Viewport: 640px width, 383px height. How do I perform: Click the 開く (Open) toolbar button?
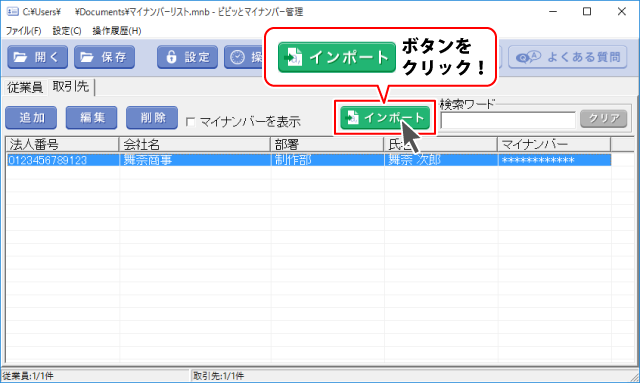tap(37, 57)
